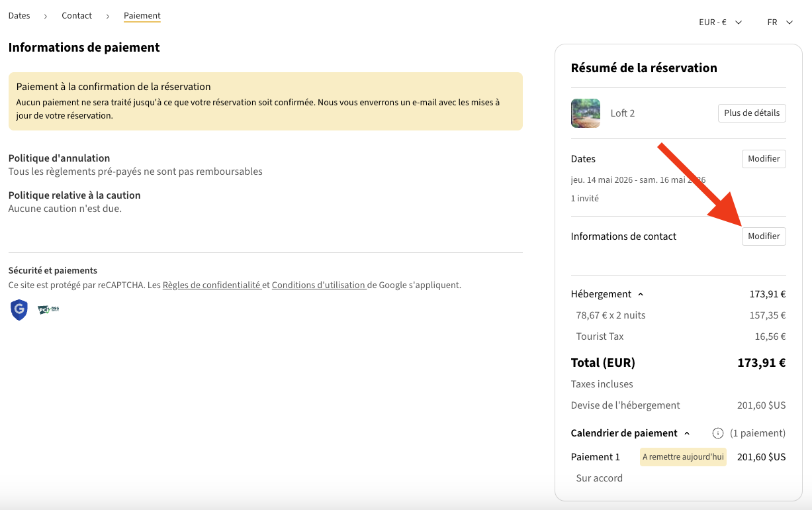Collapse the Calendrier de paiement section
Viewport: 812px width, 510px height.
click(x=686, y=433)
